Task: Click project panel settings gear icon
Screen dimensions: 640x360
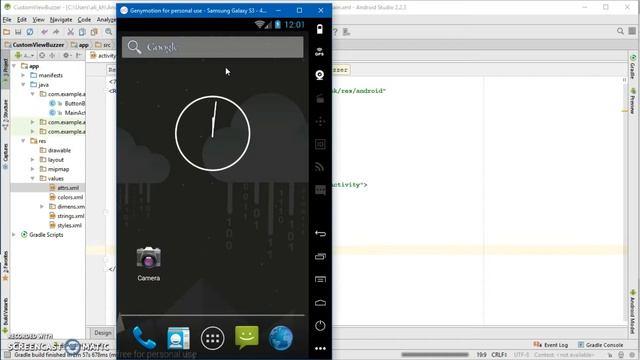Action: click(66, 56)
